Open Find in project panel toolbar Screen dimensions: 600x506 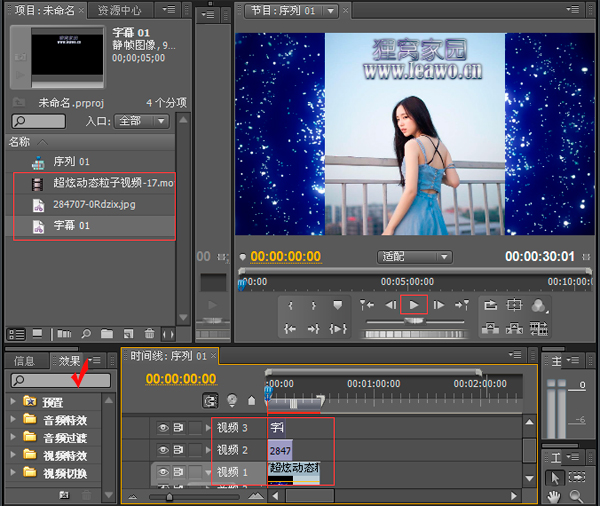point(86,334)
